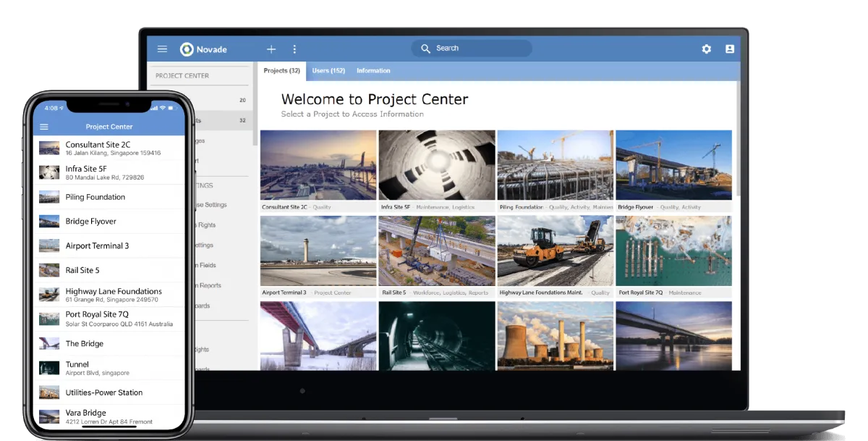This screenshot has width=868, height=441.
Task: Select the Projects (32) tab
Action: point(281,71)
